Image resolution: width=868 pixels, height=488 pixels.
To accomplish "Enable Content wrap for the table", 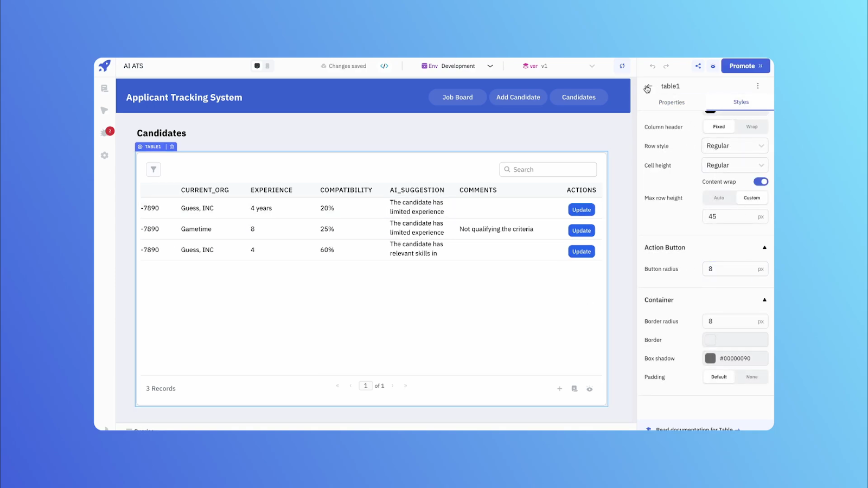I will click(761, 182).
